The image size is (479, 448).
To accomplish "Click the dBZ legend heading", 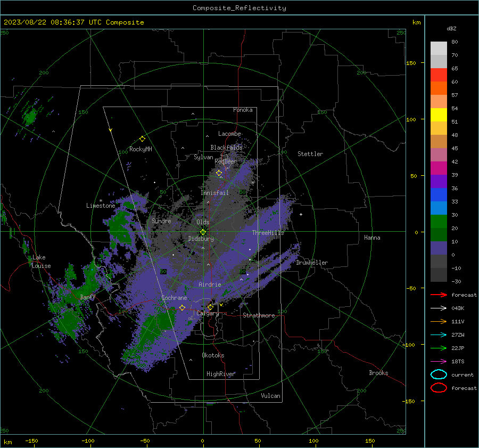I will [x=451, y=28].
